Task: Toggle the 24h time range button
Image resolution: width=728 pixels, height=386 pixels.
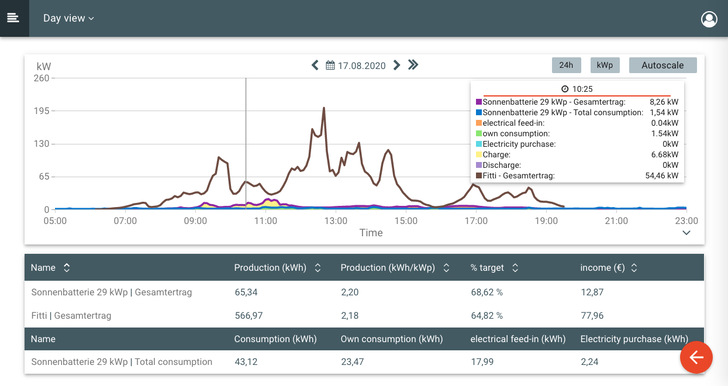Action: [566, 65]
